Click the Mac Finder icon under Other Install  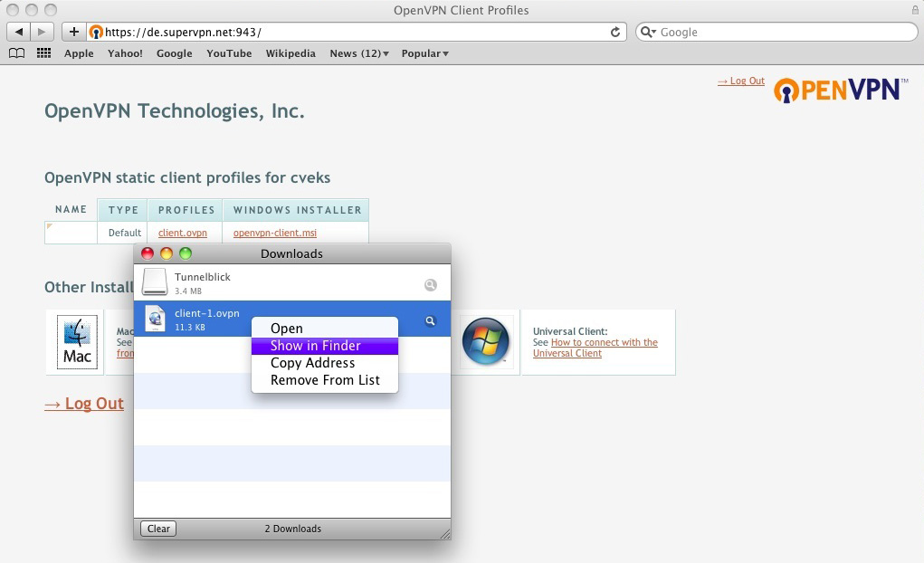[x=77, y=342]
